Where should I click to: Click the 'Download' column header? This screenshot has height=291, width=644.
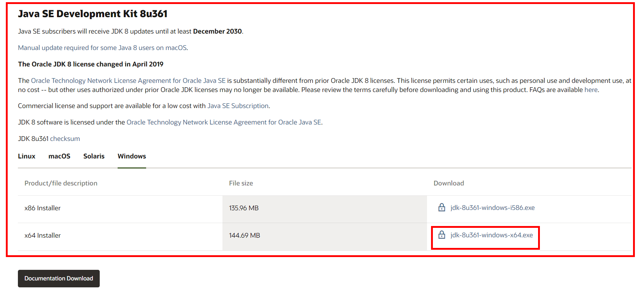tap(449, 183)
